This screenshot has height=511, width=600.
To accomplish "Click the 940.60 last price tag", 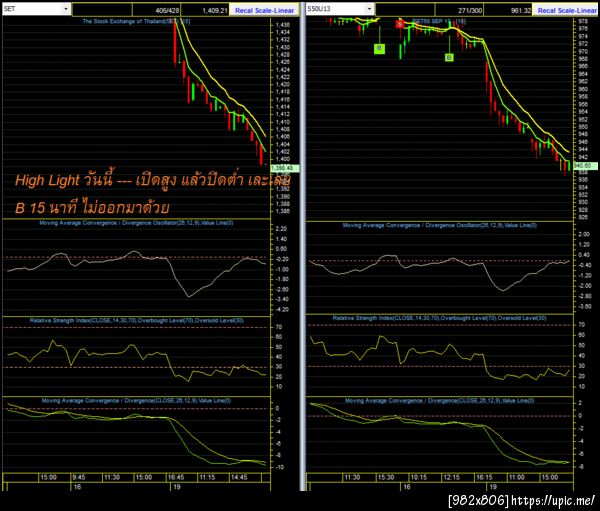I will pos(585,165).
